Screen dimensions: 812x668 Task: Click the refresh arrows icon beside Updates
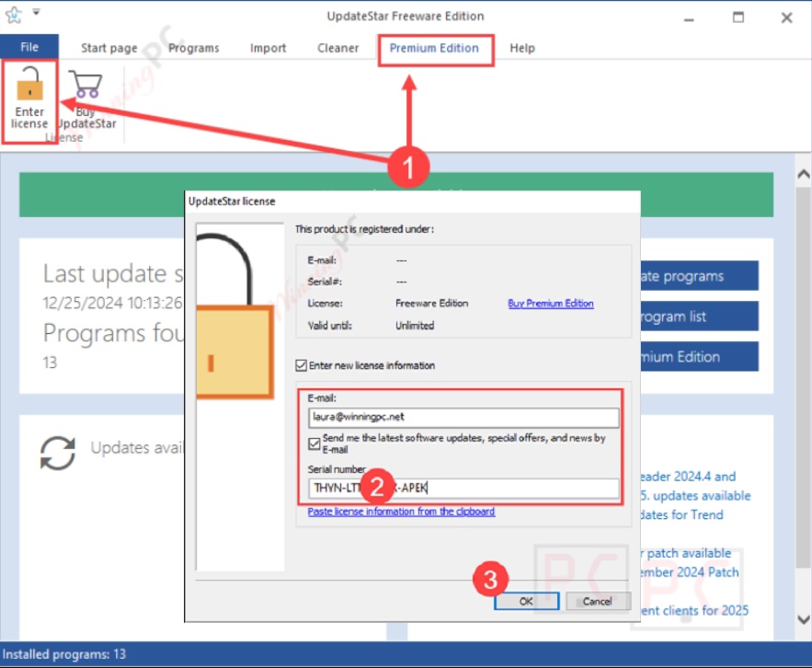(58, 453)
